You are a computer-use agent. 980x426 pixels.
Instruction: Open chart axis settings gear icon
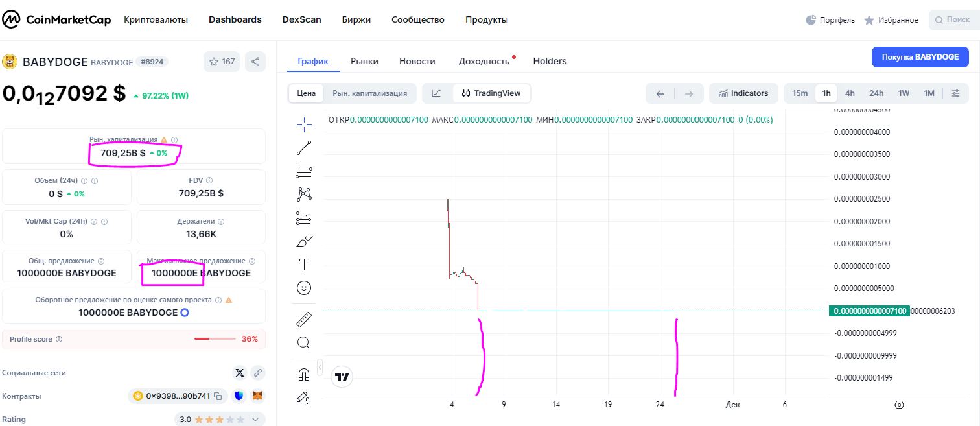click(899, 405)
